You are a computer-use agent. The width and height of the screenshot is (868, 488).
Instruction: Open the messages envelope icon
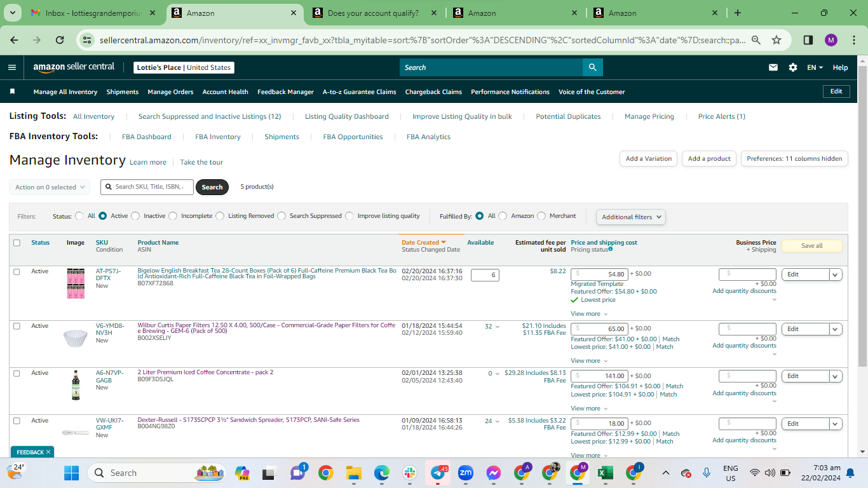(773, 67)
